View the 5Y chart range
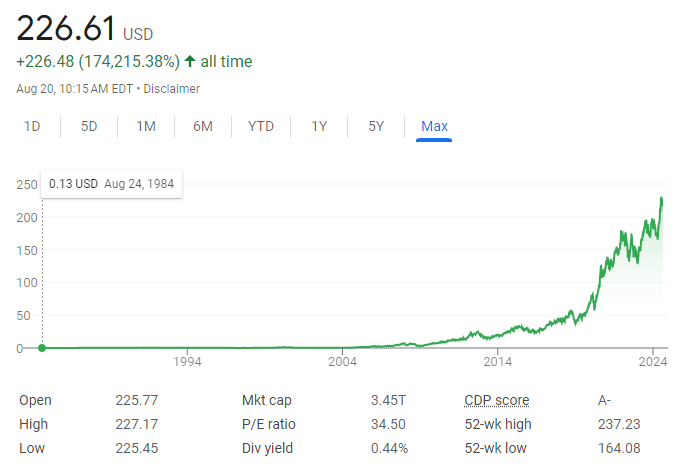The width and height of the screenshot is (682, 475). [376, 126]
